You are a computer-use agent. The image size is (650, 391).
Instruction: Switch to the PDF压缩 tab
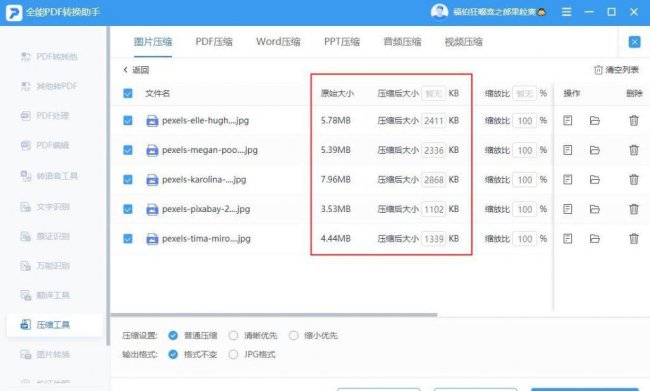(214, 42)
